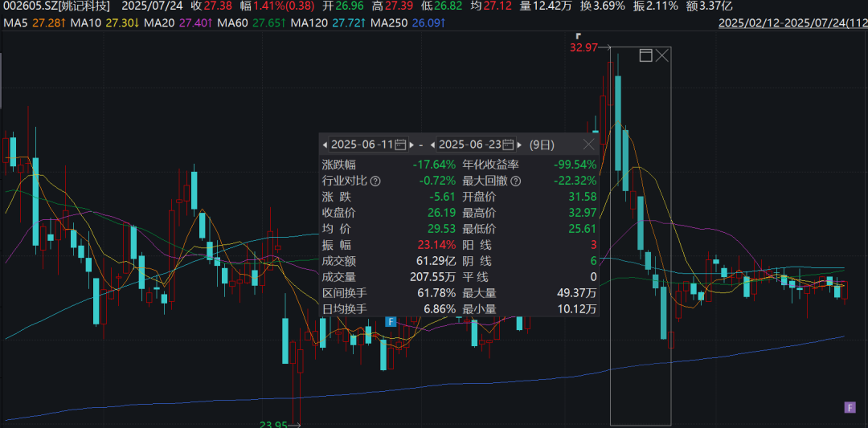Click the date 2025/07/24 in header
Screen dimensions: 868x428
[x=152, y=6]
